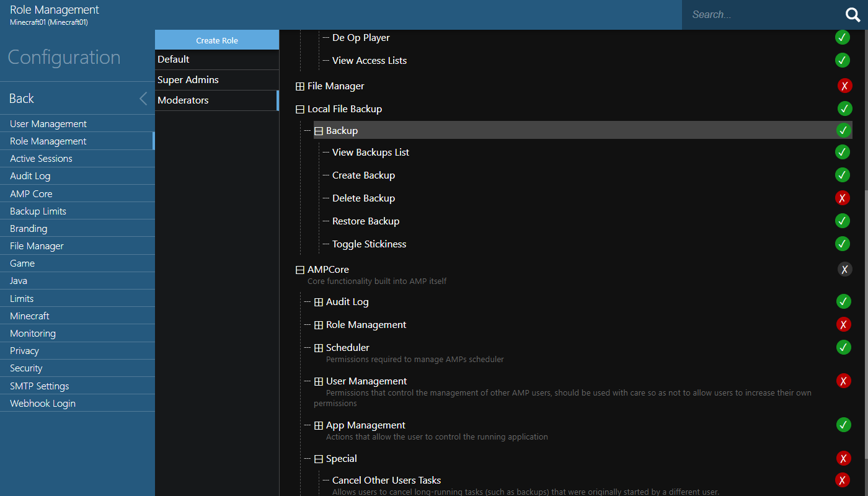The width and height of the screenshot is (868, 496).
Task: Toggle the Backup group permission checkmark
Action: click(x=843, y=130)
